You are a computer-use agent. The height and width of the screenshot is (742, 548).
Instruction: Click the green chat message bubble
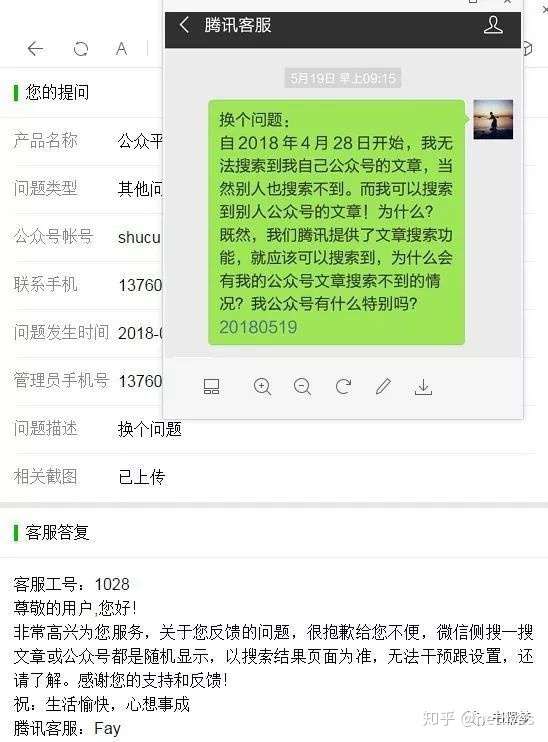pyautogui.click(x=336, y=222)
